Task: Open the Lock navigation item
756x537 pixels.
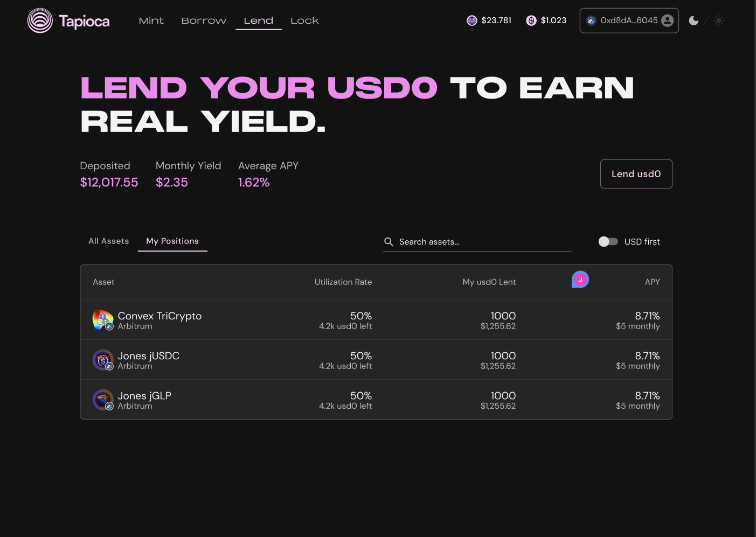Action: click(x=304, y=20)
